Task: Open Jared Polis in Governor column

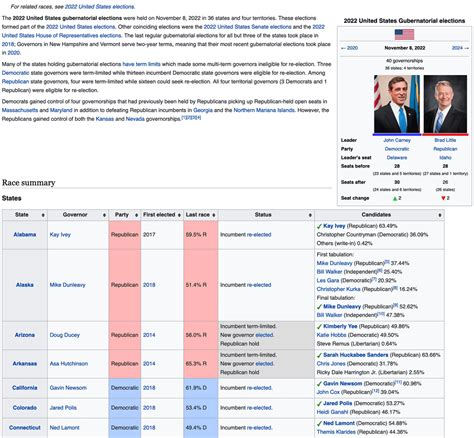Action: [63, 408]
